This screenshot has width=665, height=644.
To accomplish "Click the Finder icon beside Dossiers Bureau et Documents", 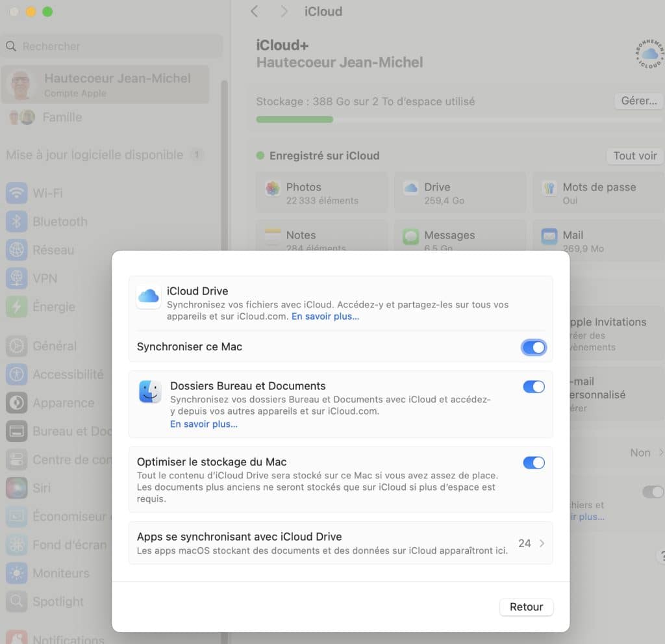I will tap(150, 392).
